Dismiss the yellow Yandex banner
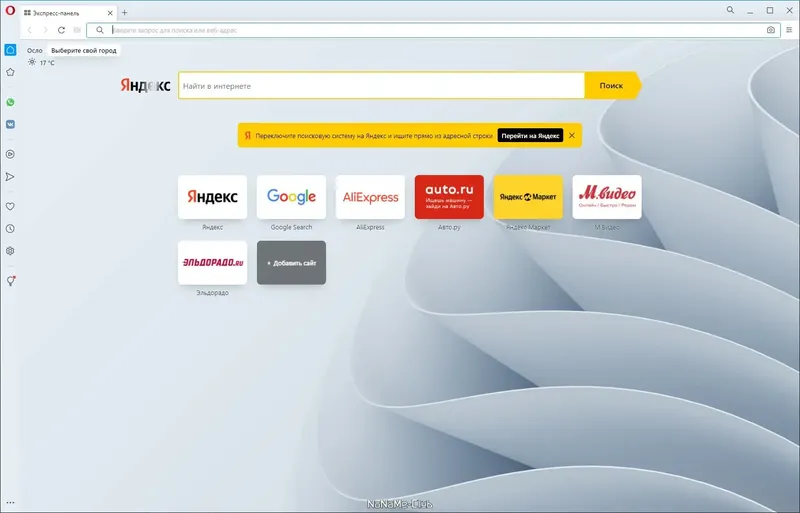Screen dimensions: 800x513 572,136
